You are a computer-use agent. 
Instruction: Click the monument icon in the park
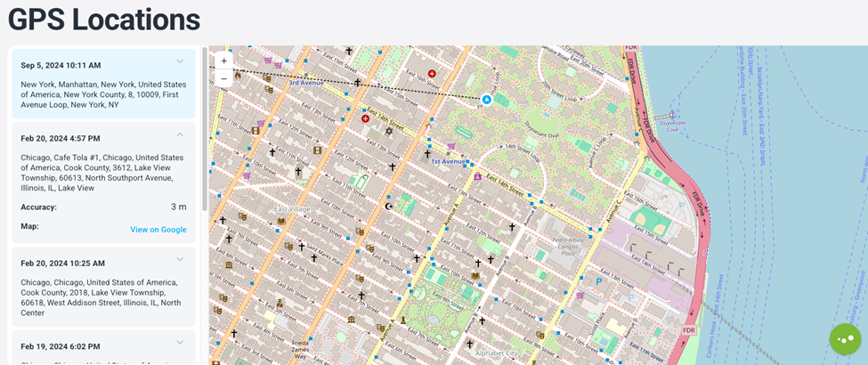(403, 320)
